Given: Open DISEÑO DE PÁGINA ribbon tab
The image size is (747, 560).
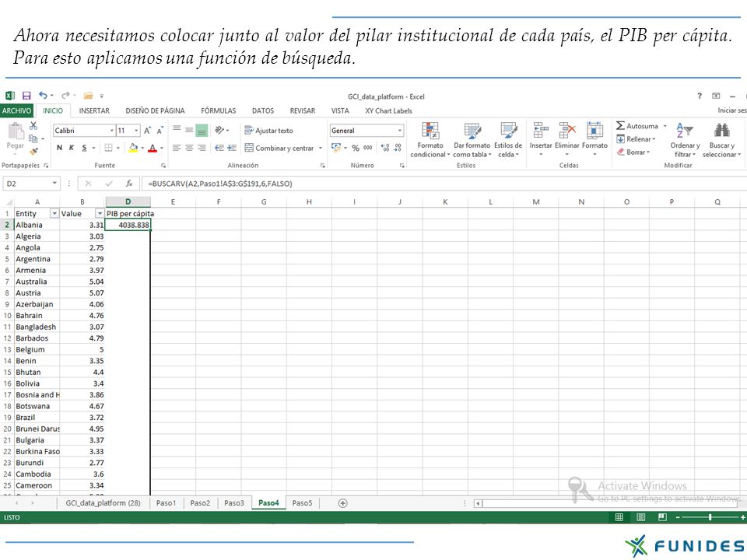Looking at the screenshot, I should (x=156, y=110).
